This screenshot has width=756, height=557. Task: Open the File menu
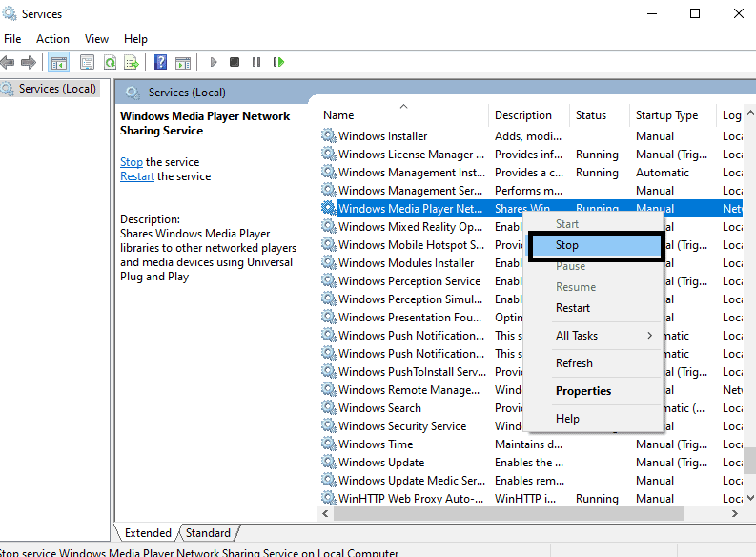(12, 39)
